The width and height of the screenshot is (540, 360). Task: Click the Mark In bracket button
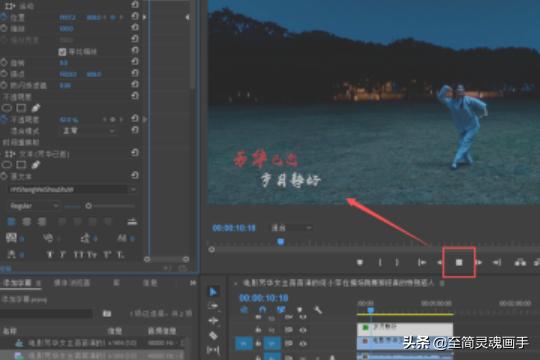pos(380,263)
